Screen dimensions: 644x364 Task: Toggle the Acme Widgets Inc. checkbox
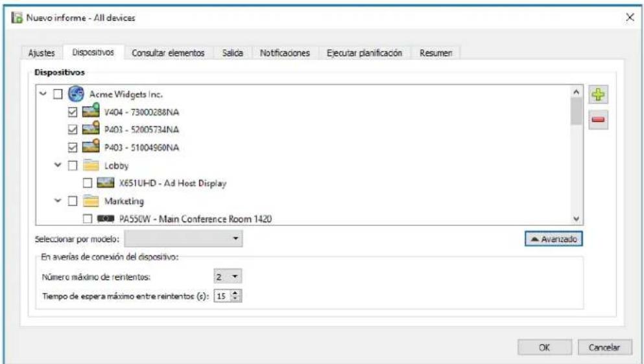[x=58, y=94]
